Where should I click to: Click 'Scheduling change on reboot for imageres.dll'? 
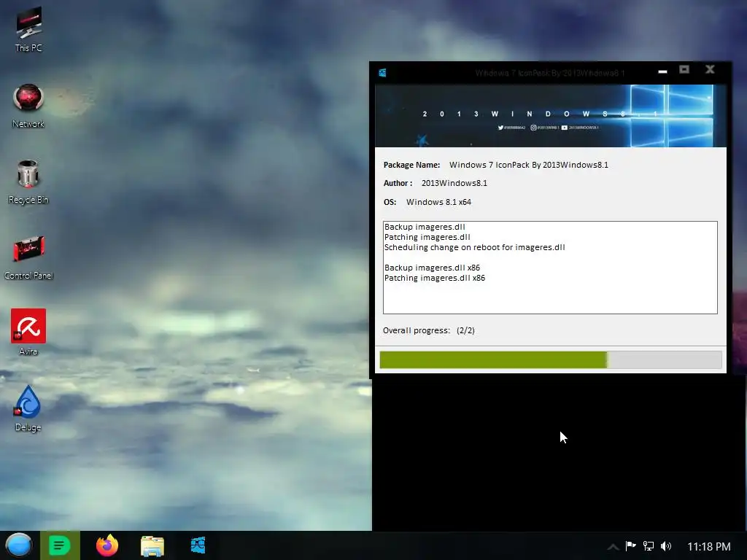(x=474, y=247)
